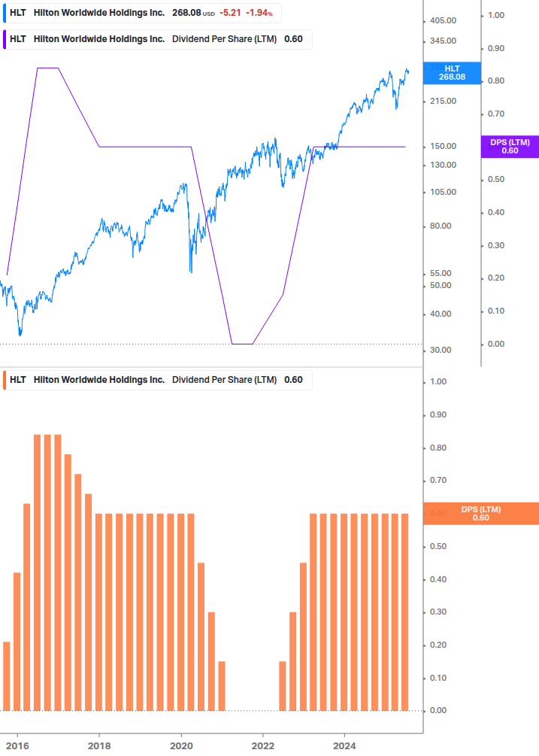Click the orange DPS (LTM) 0.60 tag

(480, 514)
